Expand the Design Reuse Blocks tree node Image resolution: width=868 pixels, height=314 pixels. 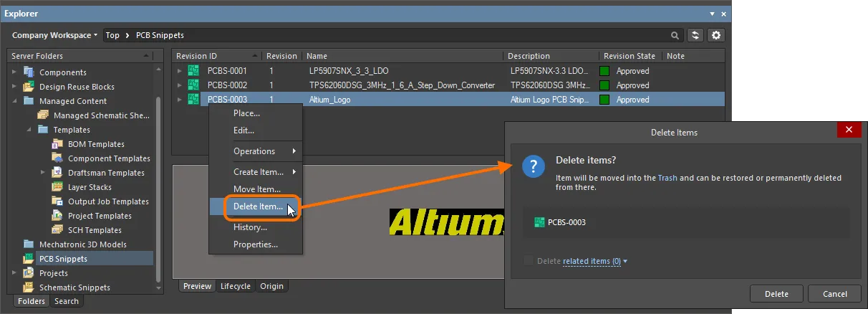click(14, 87)
